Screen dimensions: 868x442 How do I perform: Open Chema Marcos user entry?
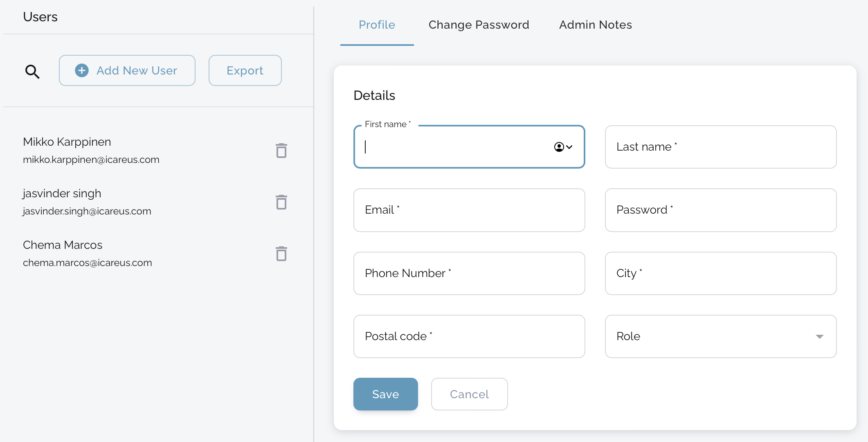point(87,253)
